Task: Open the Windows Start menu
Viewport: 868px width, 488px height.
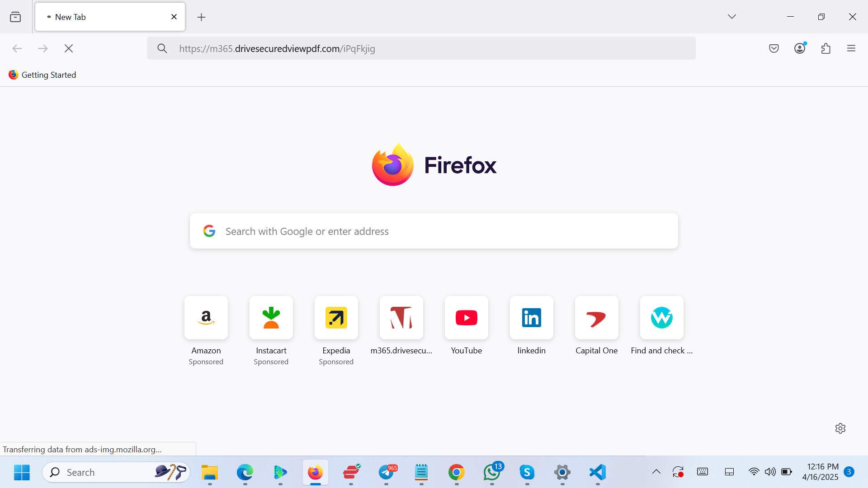Action: coord(22,472)
